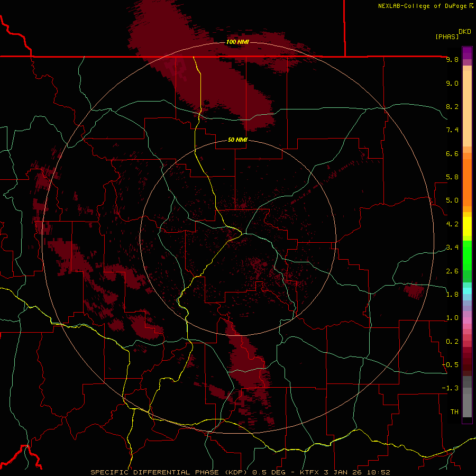Click the 4.2 legend value
This screenshot has height=476, width=476.
452,224
